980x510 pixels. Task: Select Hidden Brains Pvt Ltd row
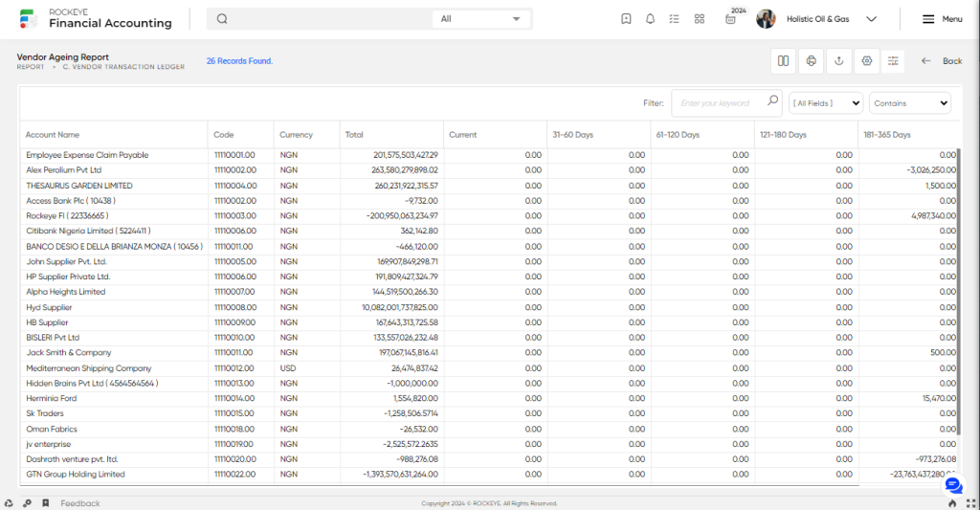click(x=489, y=383)
